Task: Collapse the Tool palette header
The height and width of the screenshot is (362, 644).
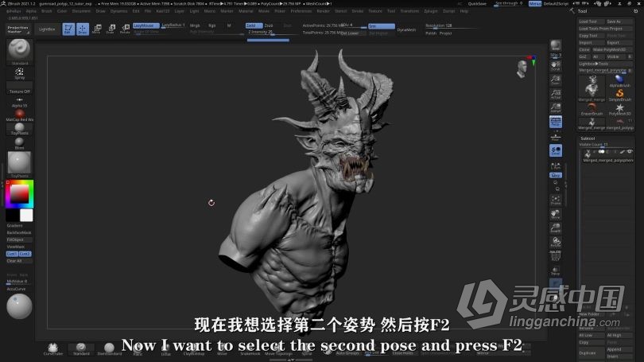Action: (583, 11)
